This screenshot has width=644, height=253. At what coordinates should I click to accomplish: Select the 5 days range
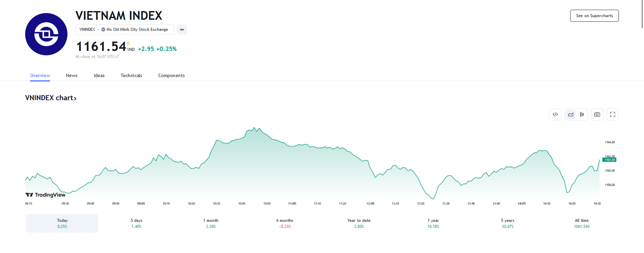click(x=137, y=223)
